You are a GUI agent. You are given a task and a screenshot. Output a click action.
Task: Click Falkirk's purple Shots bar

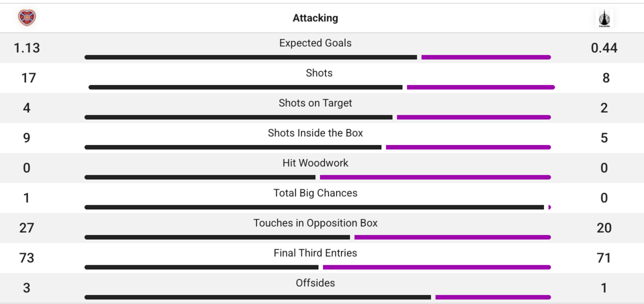(481, 87)
